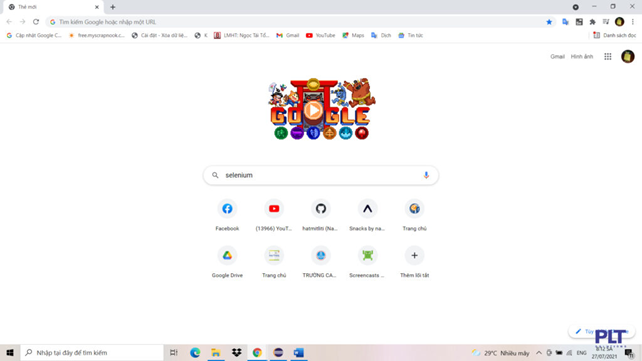Viewport: 642px width, 361px height.
Task: Open Eclipse from the taskbar
Action: point(278,352)
